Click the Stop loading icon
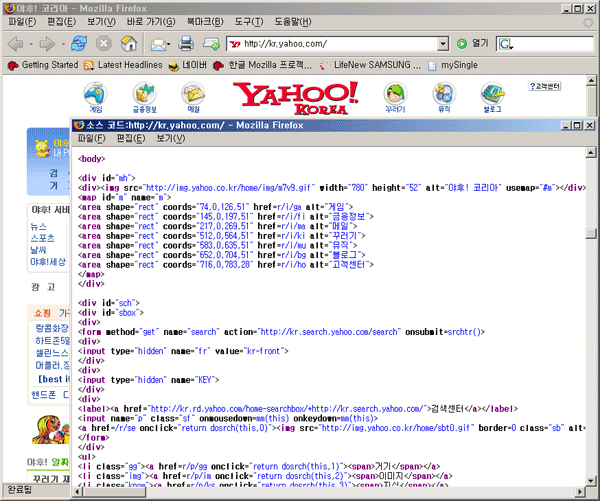 click(x=103, y=44)
